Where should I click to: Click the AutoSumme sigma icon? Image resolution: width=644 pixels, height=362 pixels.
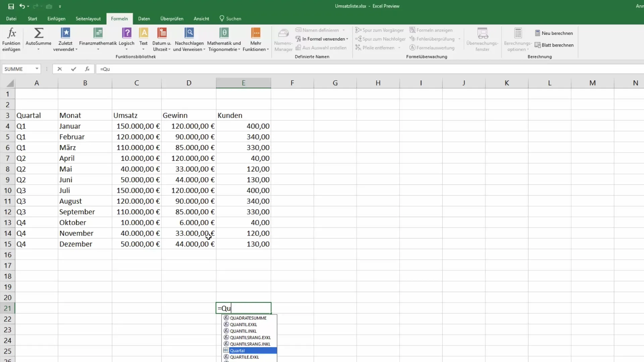39,33
